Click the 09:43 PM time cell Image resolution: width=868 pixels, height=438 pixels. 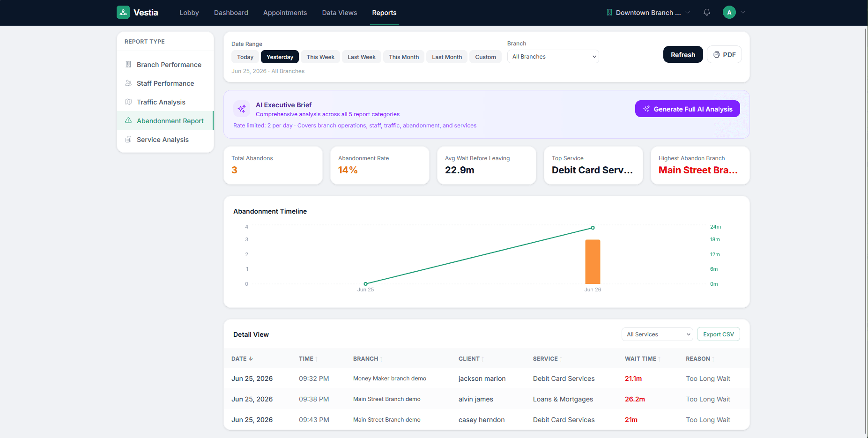[x=314, y=420]
